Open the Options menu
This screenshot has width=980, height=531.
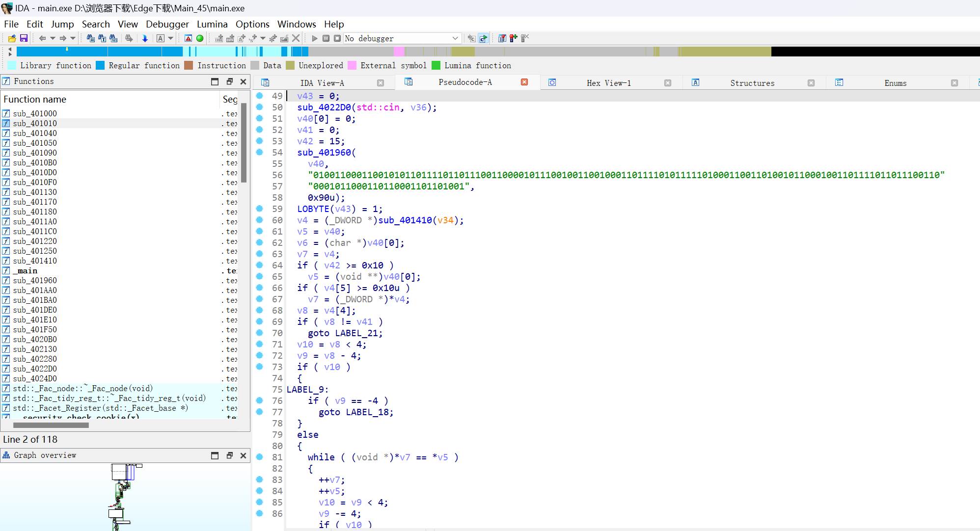252,24
